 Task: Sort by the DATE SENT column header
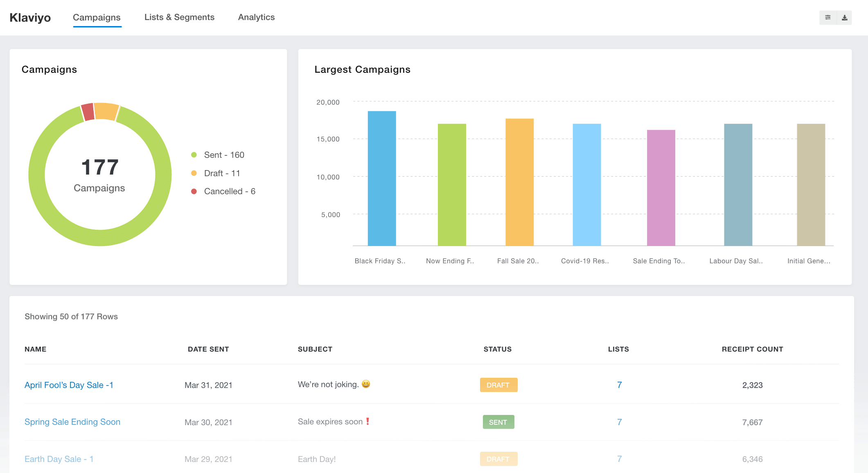(208, 349)
